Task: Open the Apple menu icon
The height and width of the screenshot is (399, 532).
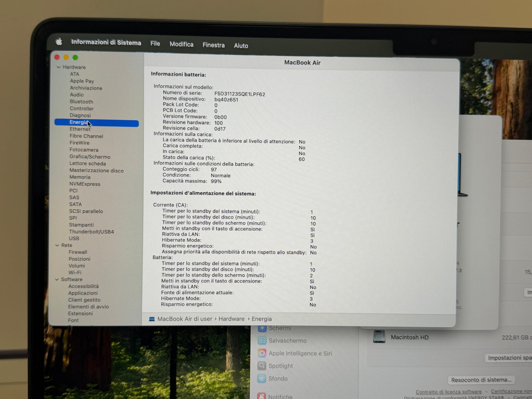Action: point(59,42)
